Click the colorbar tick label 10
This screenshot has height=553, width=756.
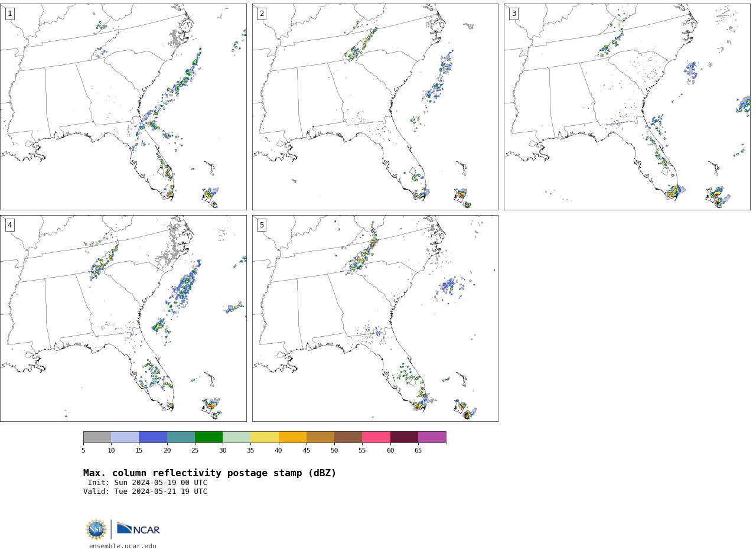pyautogui.click(x=111, y=451)
